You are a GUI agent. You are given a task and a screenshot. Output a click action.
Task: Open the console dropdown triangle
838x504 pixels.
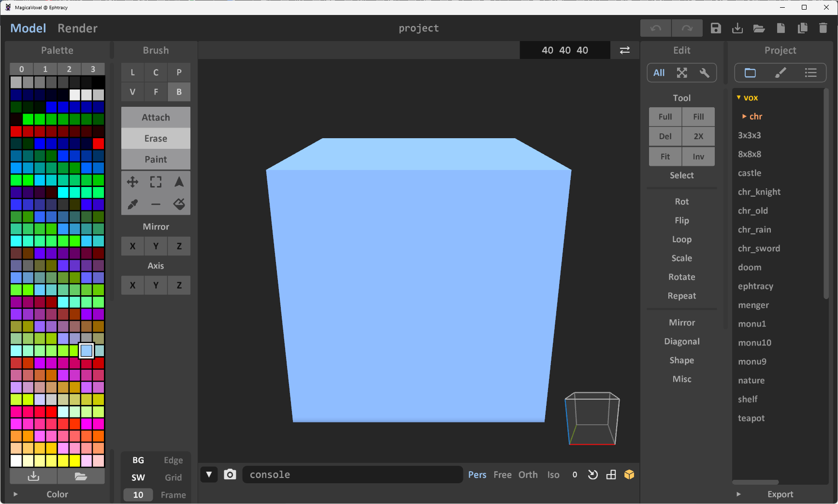click(x=209, y=475)
